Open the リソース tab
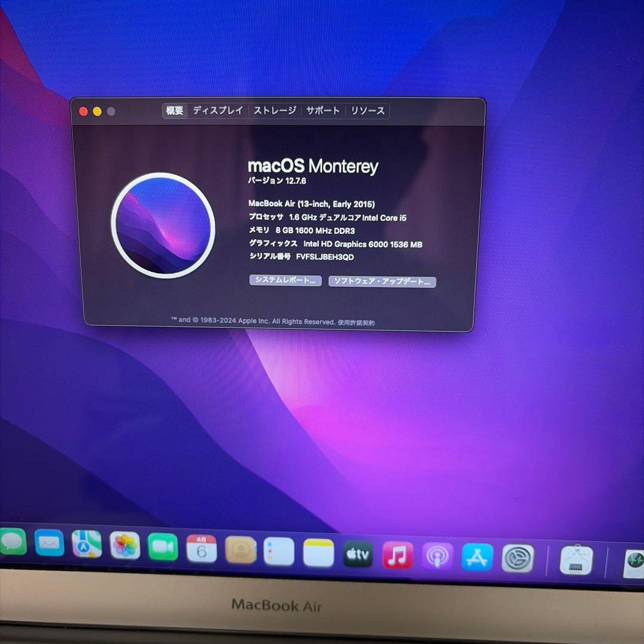644x644 pixels. pyautogui.click(x=367, y=110)
